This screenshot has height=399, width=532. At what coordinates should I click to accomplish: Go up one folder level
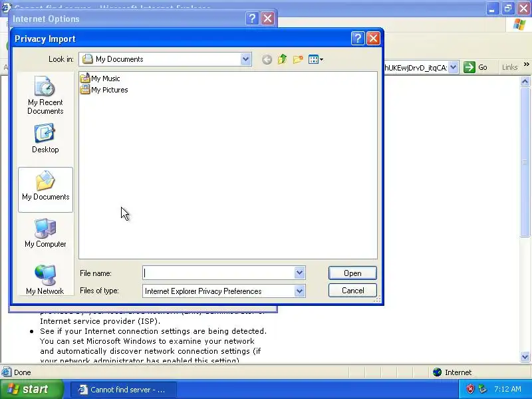(x=282, y=59)
